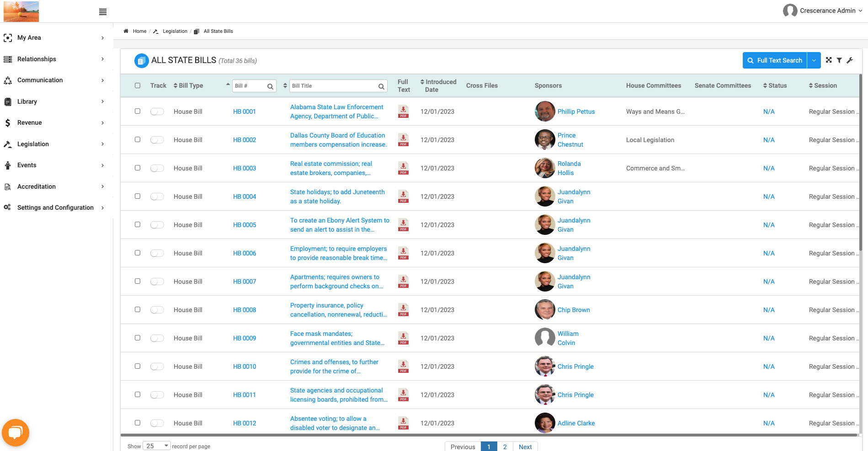Open the records per page dropdown
Screen dimensions: 868x451
tap(157, 446)
